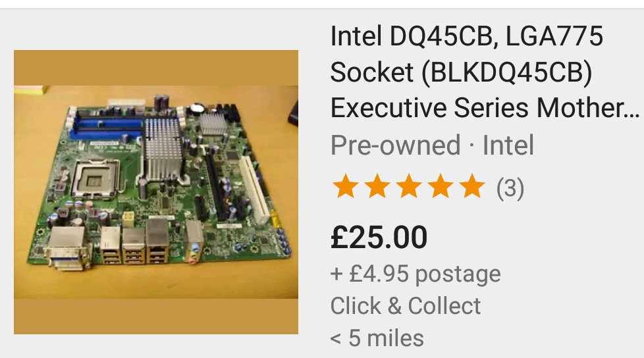644x358 pixels.
Task: Click the 'Intel' brand label
Action: click(x=508, y=145)
